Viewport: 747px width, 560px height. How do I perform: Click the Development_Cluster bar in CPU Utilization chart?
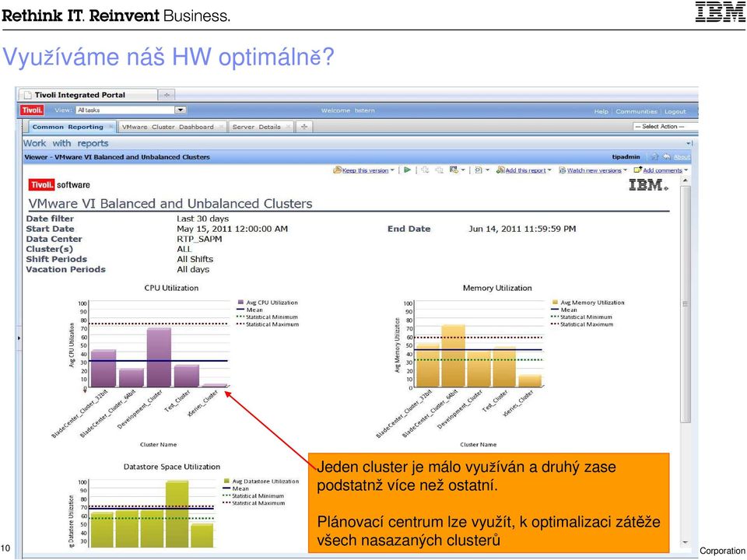[159, 357]
